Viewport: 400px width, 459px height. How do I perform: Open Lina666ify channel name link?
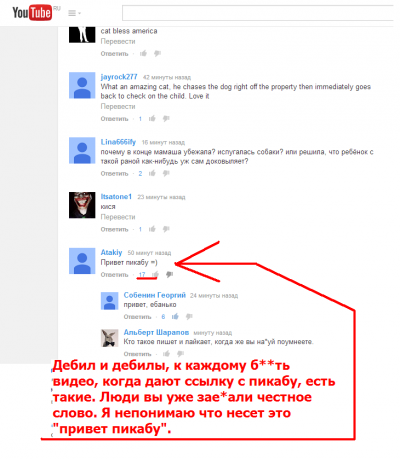[x=118, y=142]
